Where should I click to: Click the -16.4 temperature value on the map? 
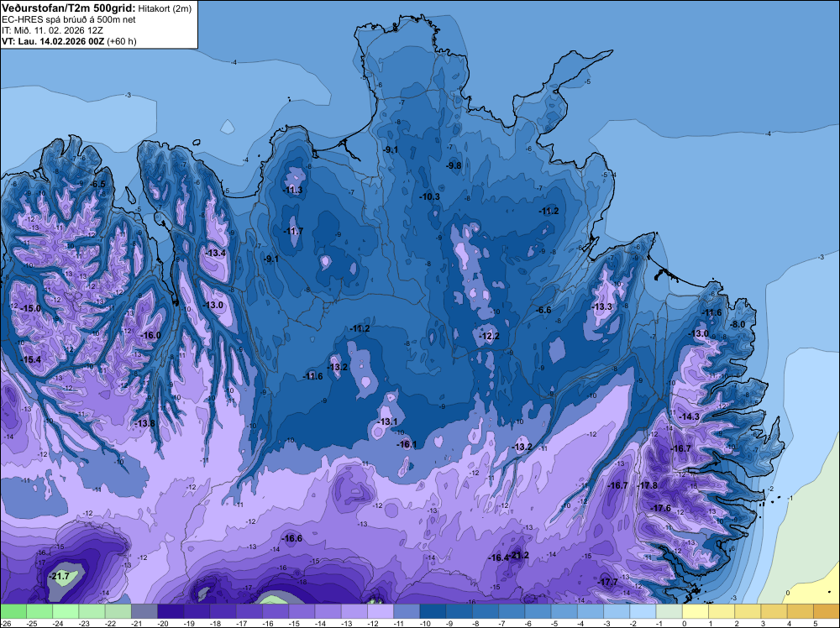(x=498, y=557)
